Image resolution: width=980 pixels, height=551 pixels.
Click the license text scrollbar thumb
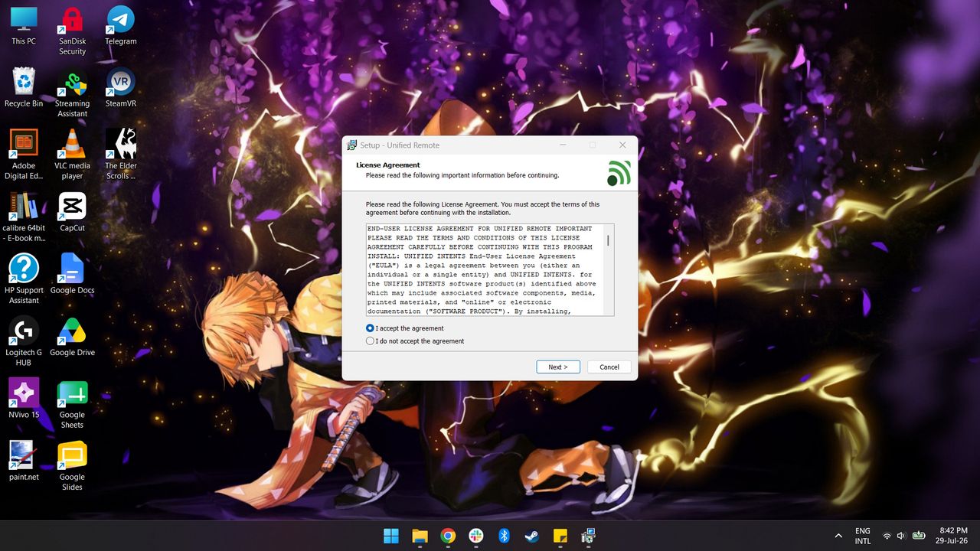[x=609, y=240]
